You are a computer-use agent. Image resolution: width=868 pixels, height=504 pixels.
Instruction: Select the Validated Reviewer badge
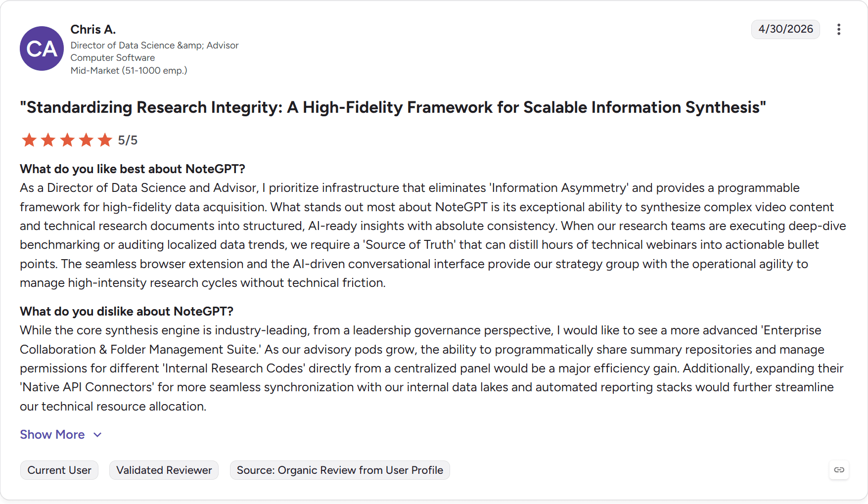[164, 470]
